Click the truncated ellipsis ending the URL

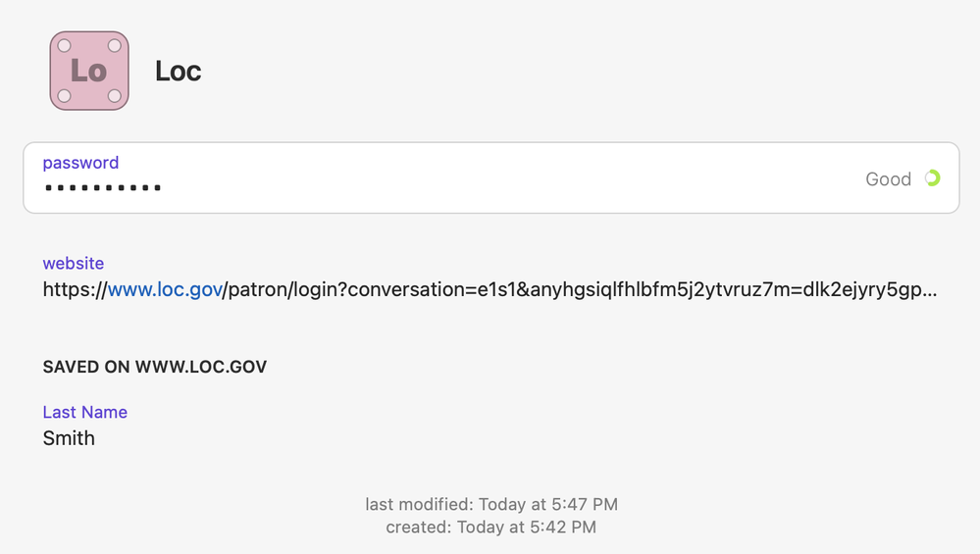click(x=931, y=291)
